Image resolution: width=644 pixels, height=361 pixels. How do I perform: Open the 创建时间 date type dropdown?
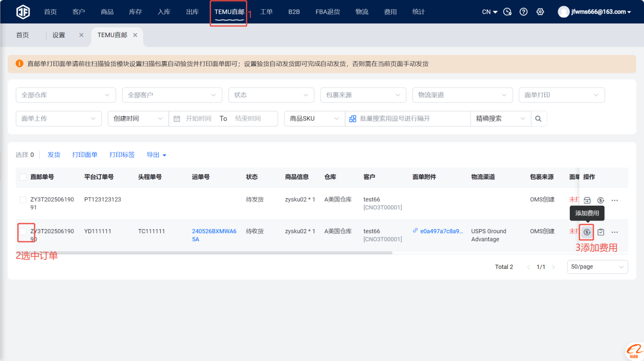tap(138, 119)
